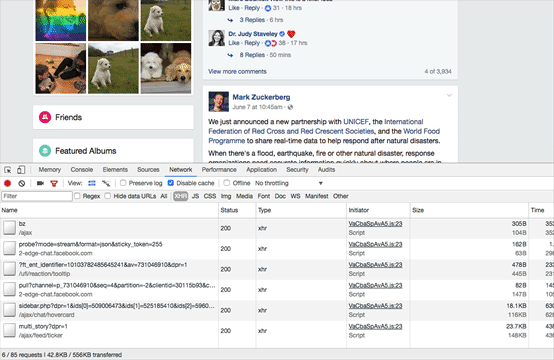Uncheck the Disable cache checkbox
The image size is (554, 360).
[171, 183]
